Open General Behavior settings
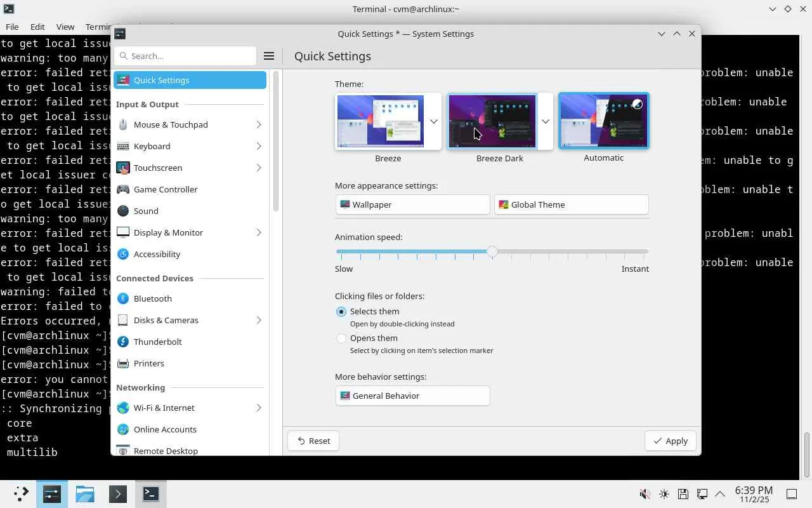The height and width of the screenshot is (508, 812). (x=412, y=396)
